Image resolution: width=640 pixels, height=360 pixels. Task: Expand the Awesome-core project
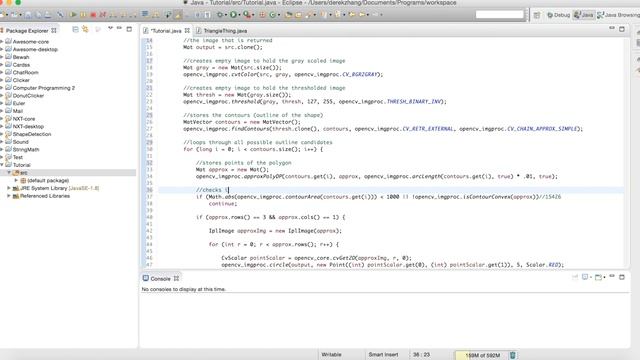tap(2, 41)
